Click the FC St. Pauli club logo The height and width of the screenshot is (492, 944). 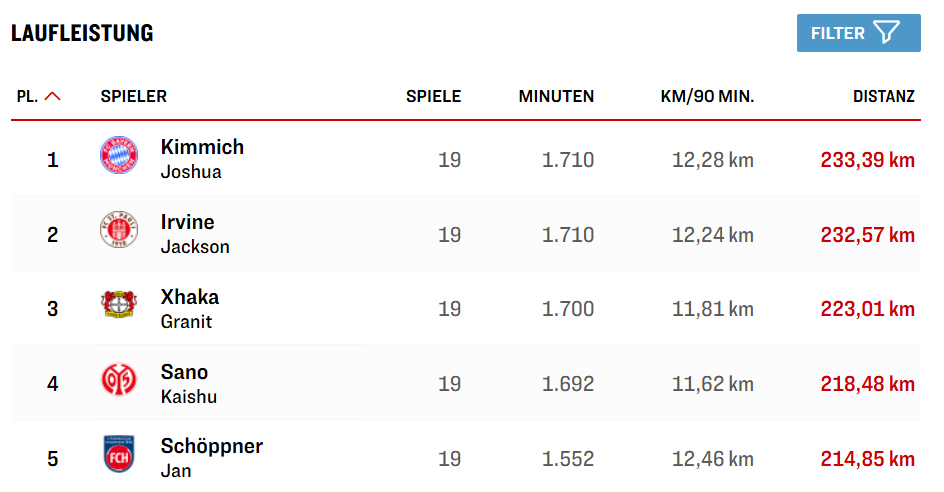118,233
